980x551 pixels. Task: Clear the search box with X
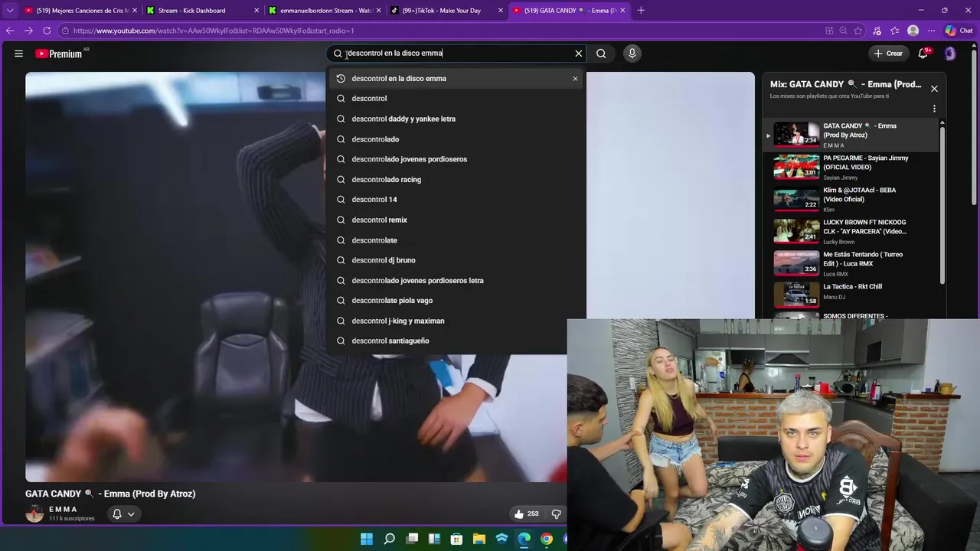[x=579, y=54]
